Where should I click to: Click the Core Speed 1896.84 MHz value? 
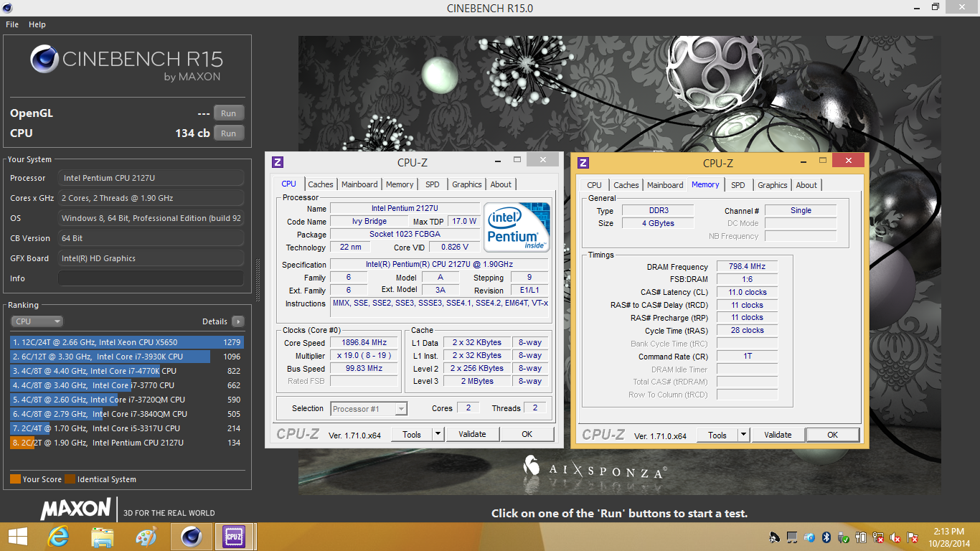[364, 343]
